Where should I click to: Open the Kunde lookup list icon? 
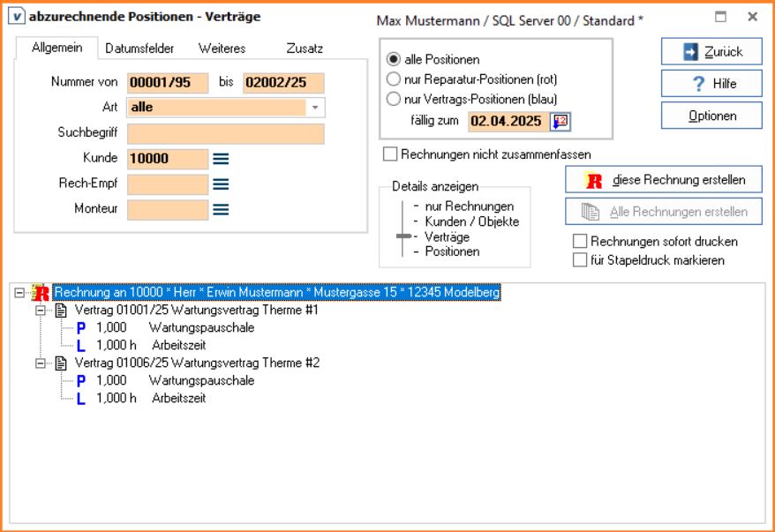tap(221, 159)
